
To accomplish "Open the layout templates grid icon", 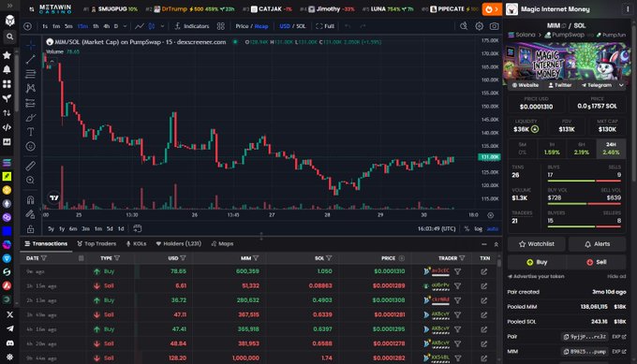I will coord(220,26).
